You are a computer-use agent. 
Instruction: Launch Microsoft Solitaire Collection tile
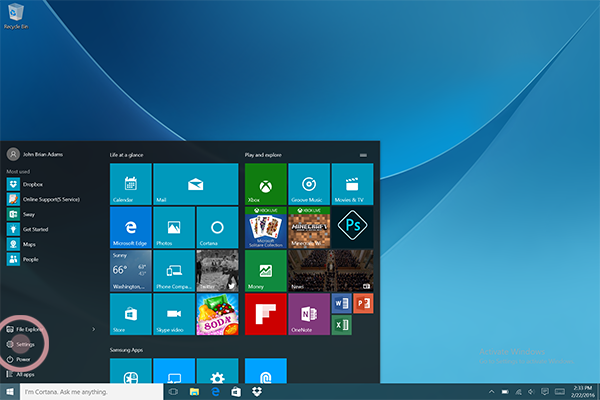[x=266, y=227]
